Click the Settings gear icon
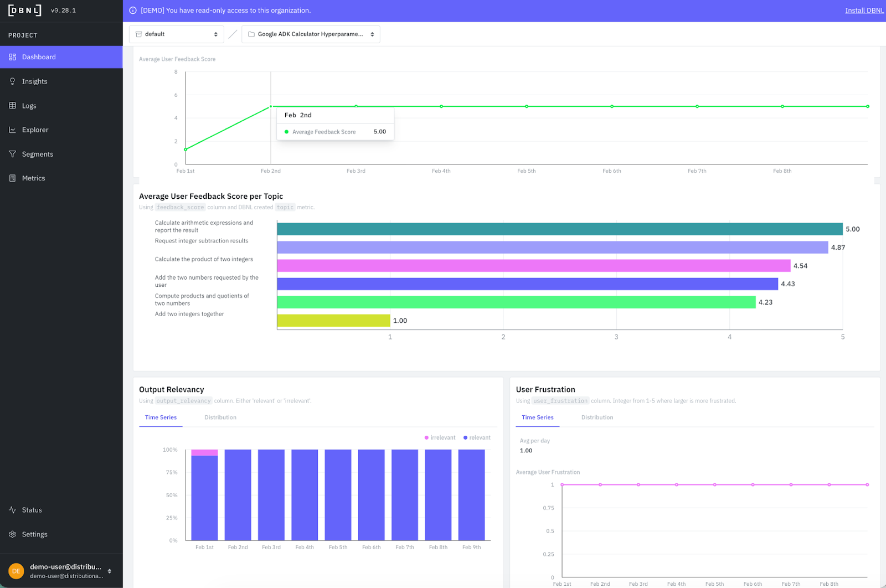This screenshot has height=588, width=886. click(x=12, y=534)
